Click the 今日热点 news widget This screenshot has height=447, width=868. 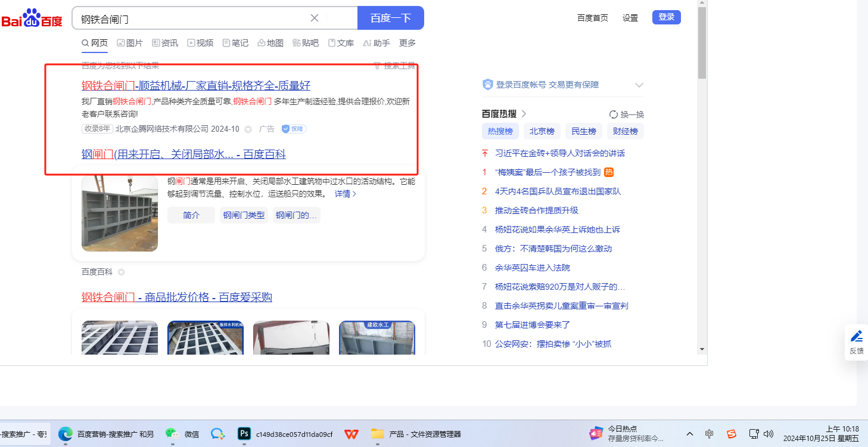(x=627, y=433)
